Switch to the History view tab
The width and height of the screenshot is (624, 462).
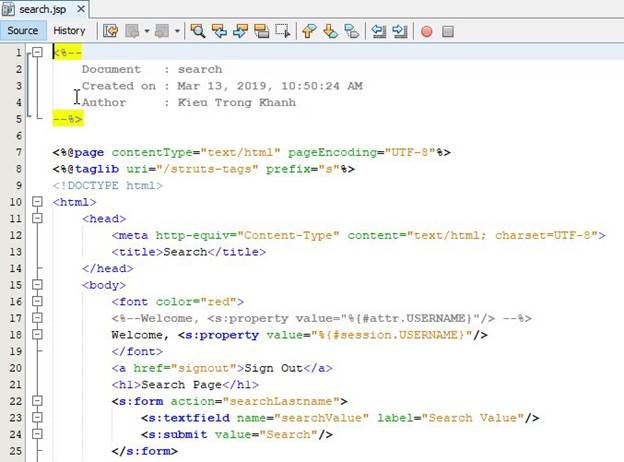(69, 31)
